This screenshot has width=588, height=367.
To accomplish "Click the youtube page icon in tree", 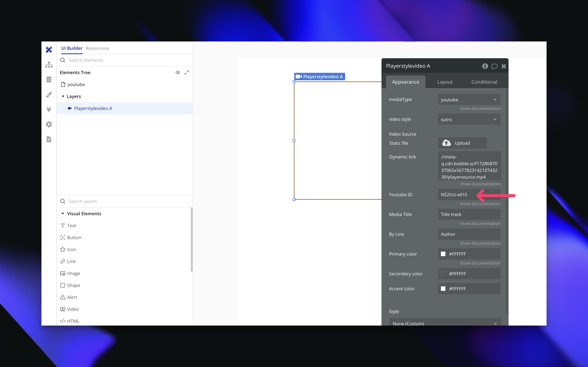I will coord(63,84).
